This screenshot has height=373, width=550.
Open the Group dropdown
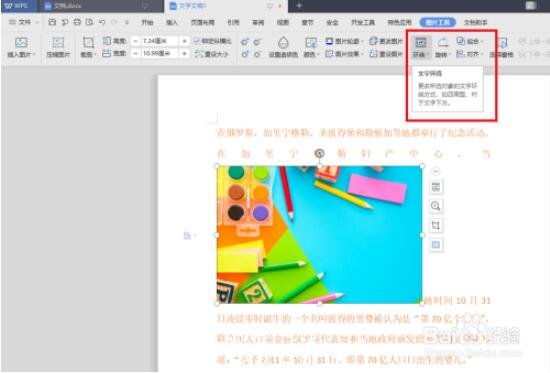[x=470, y=41]
